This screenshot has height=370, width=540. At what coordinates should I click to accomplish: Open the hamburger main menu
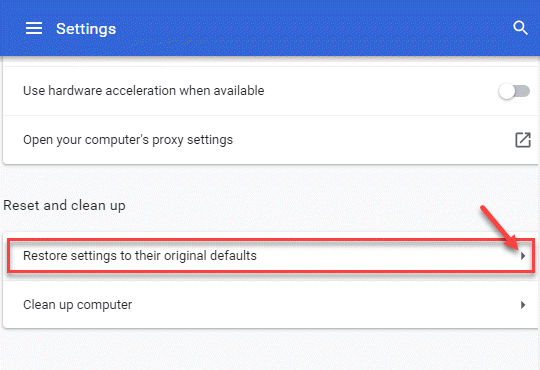34,28
